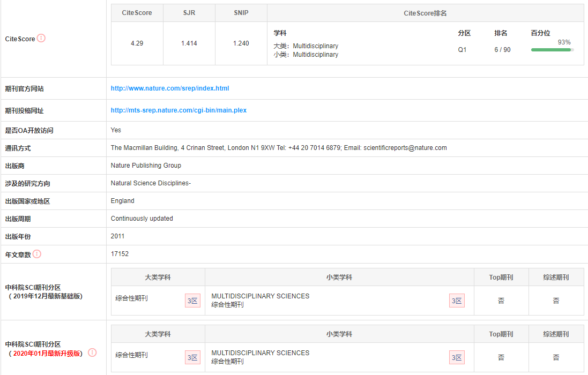Click the 通讯方式 row label
The image size is (588, 375).
(18, 148)
